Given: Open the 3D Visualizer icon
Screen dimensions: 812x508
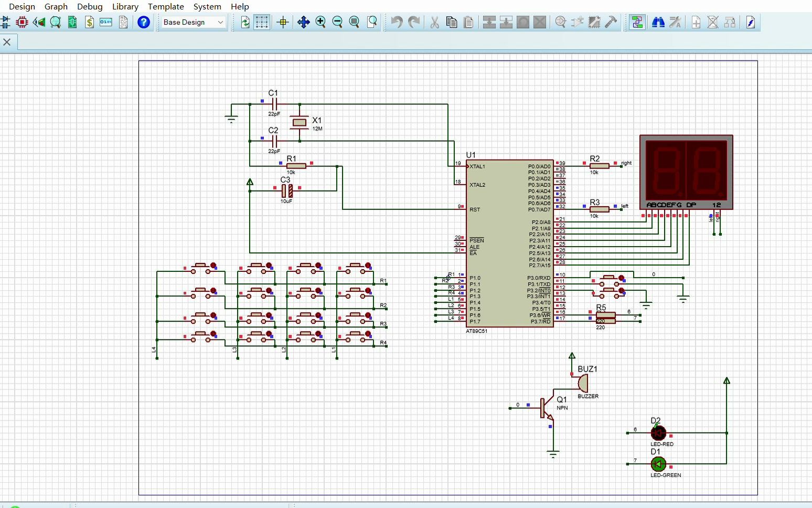Looking at the screenshot, I should tap(38, 22).
